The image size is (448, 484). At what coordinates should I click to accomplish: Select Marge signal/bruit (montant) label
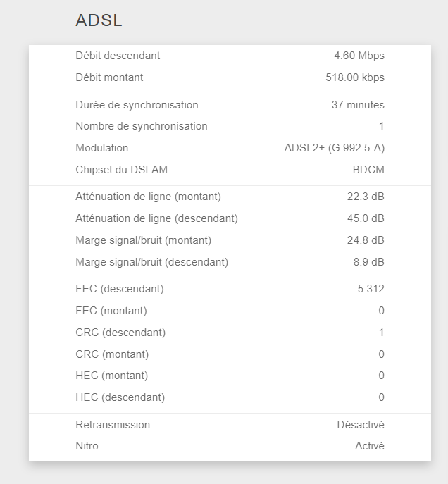(144, 240)
